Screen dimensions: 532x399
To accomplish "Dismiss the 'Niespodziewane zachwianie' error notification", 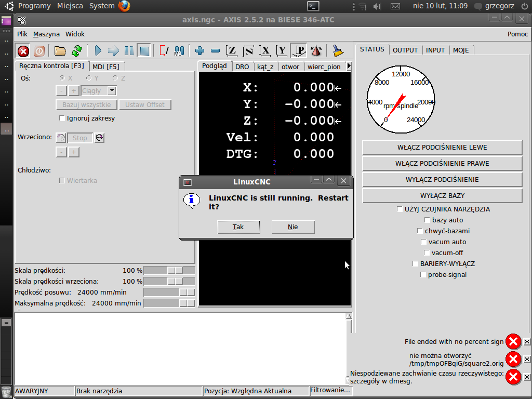I will coord(527,377).
